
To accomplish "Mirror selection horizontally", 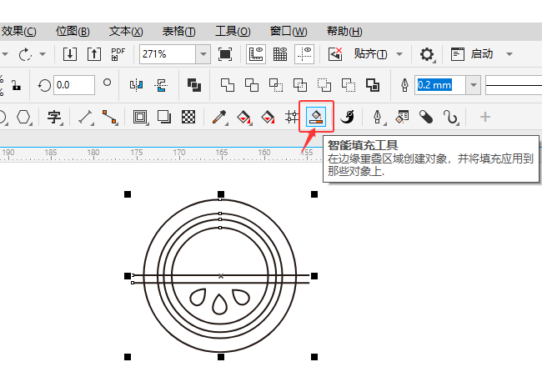I will 136,85.
